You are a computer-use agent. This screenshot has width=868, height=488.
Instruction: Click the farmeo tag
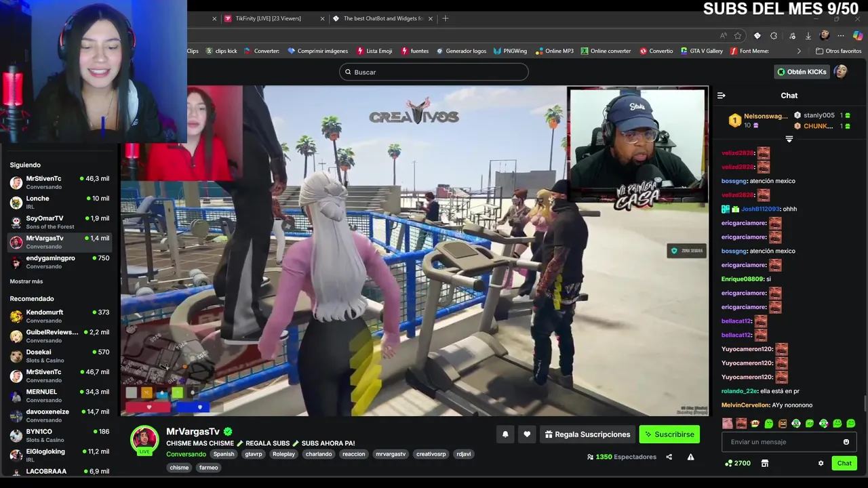click(209, 468)
